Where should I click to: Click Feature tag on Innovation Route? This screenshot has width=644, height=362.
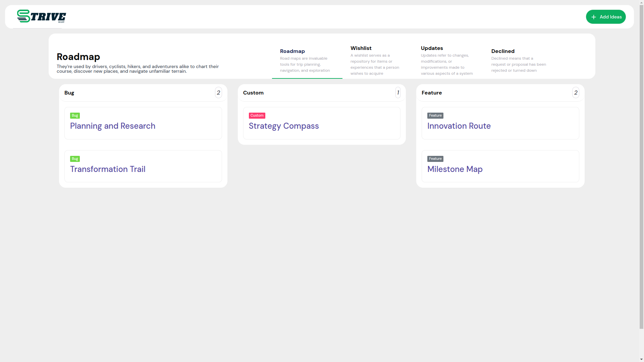[435, 116]
